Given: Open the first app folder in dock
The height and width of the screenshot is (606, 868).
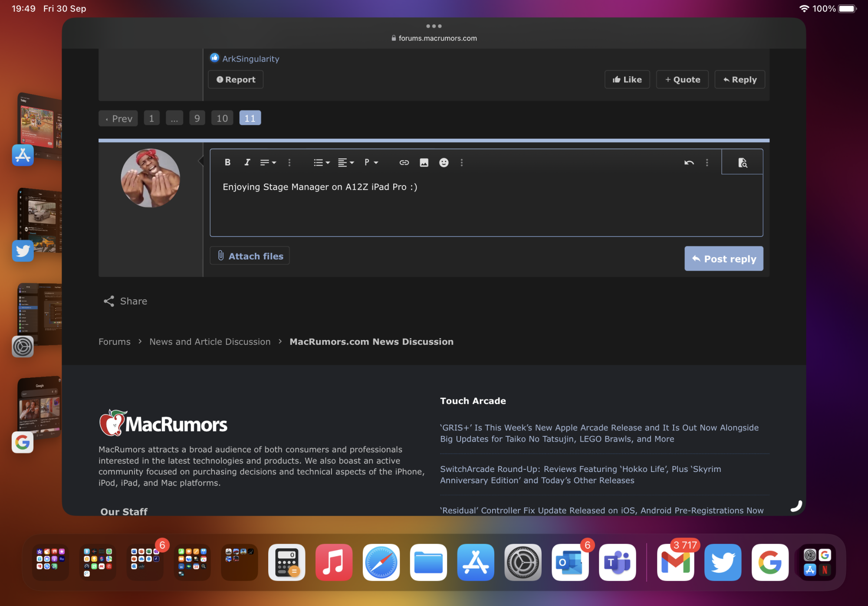Looking at the screenshot, I should point(50,562).
